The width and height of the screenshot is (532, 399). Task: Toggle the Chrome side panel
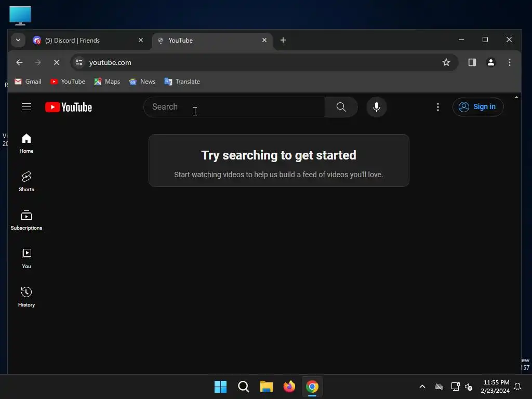tap(472, 62)
